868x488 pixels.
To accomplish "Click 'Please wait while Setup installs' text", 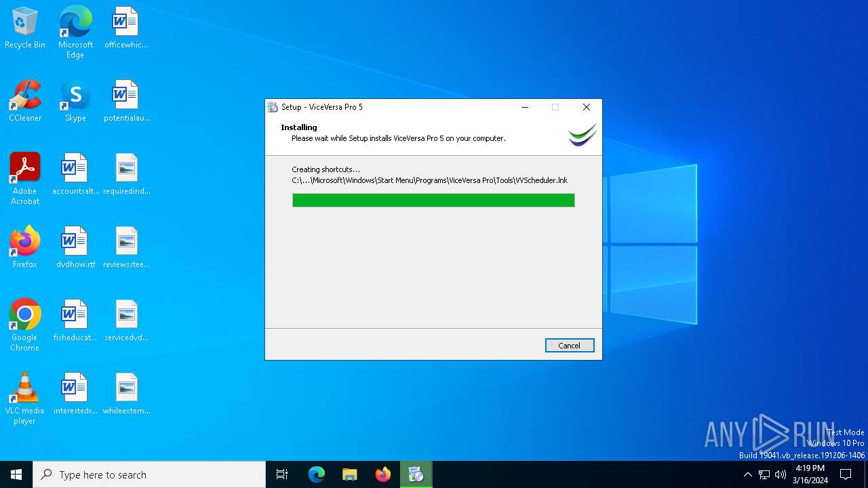I will (399, 138).
